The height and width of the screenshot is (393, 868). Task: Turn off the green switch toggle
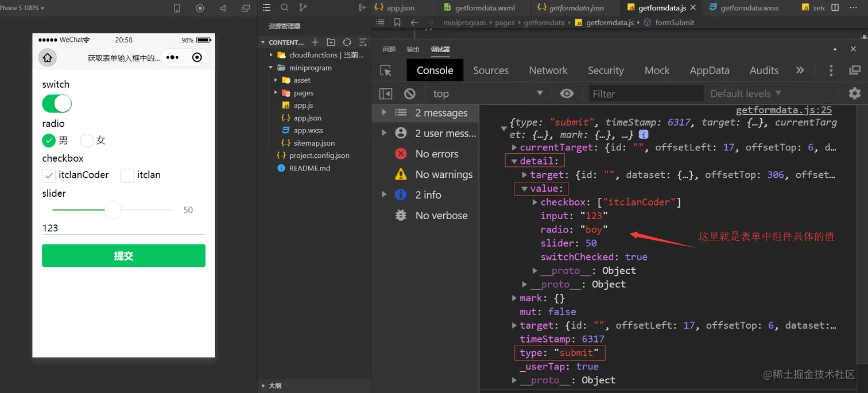[x=57, y=104]
